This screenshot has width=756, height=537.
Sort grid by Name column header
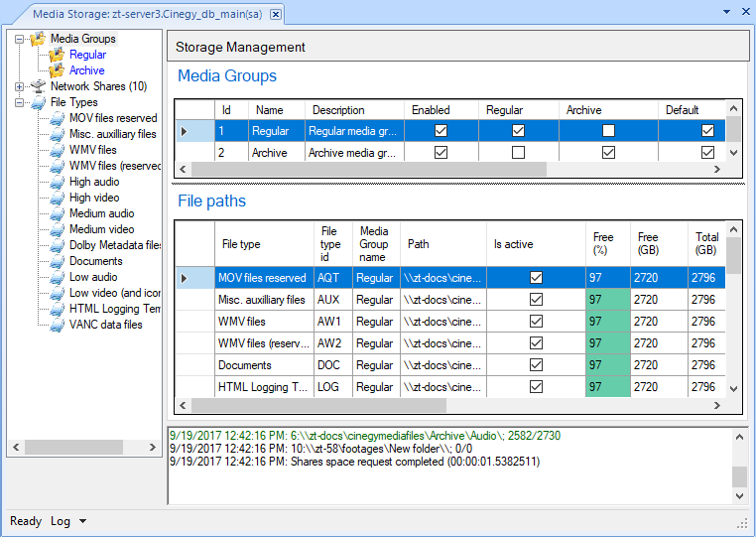277,110
